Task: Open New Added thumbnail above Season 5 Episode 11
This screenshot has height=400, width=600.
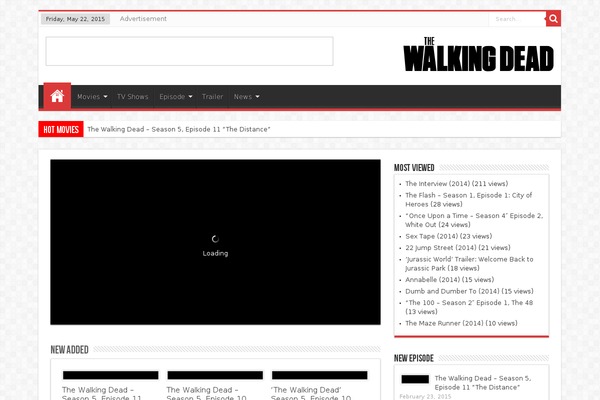Action: (x=111, y=375)
